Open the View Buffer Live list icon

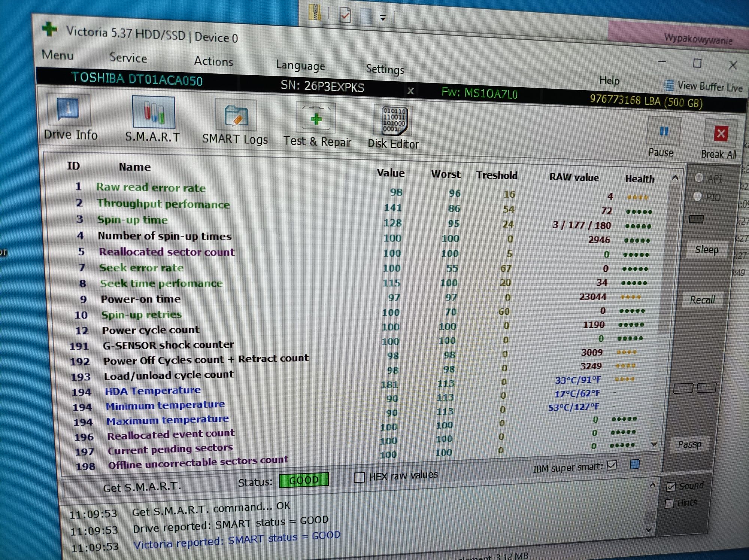pos(669,85)
